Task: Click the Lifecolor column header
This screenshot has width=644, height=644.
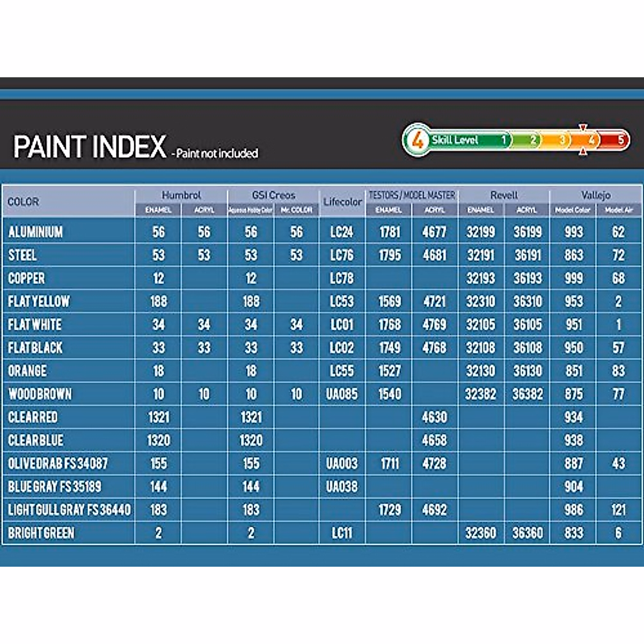Action: click(342, 202)
